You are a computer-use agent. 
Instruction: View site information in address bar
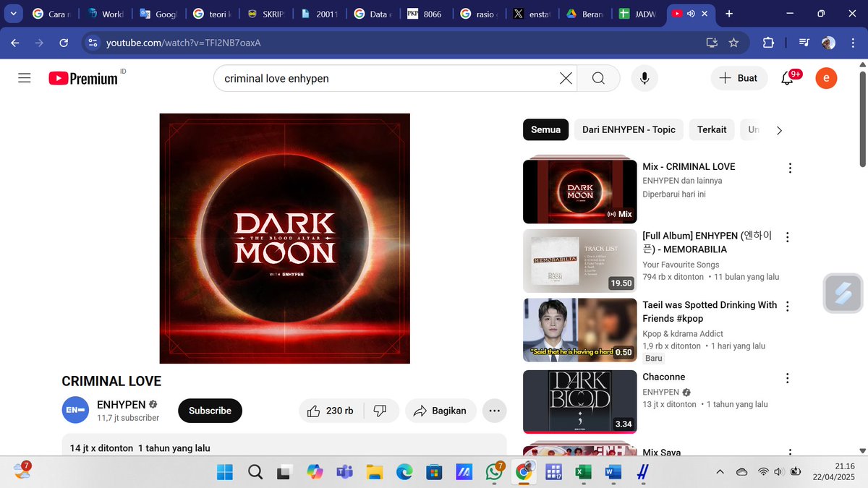click(x=92, y=43)
